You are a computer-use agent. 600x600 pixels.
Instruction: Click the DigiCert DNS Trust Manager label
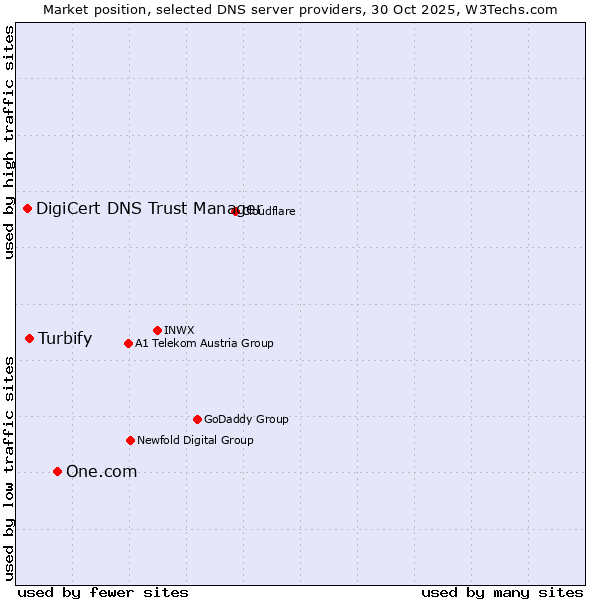(135, 208)
